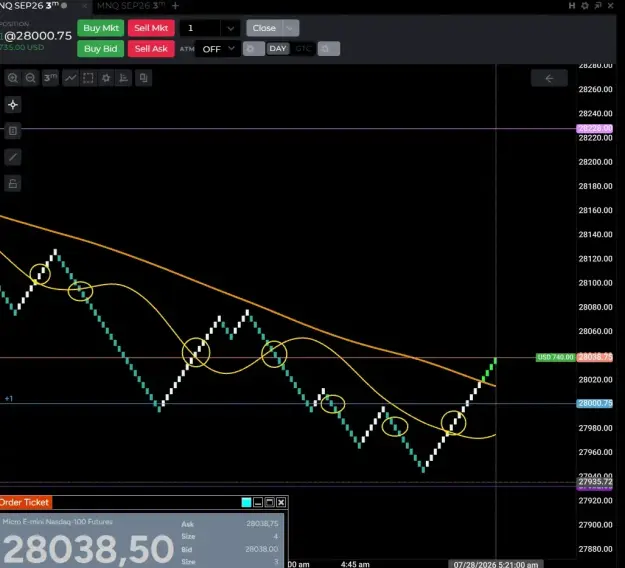Open the chart type line icon
Viewport: 625px width, 568px height.
click(x=71, y=78)
